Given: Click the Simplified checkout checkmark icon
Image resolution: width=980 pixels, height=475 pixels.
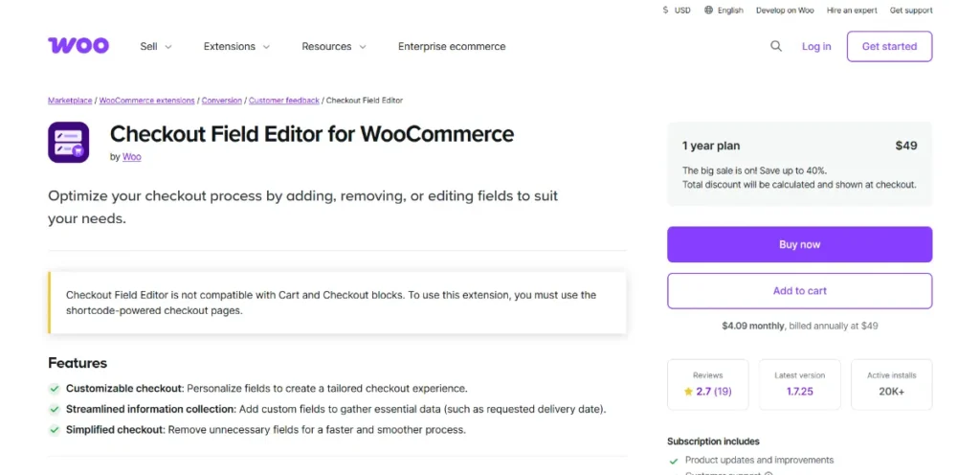Looking at the screenshot, I should (x=54, y=430).
